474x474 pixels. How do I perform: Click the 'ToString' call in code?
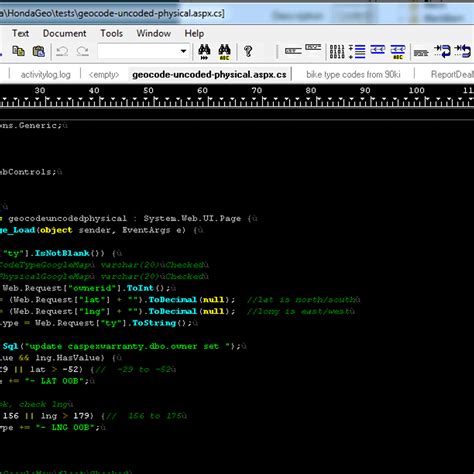pos(154,323)
